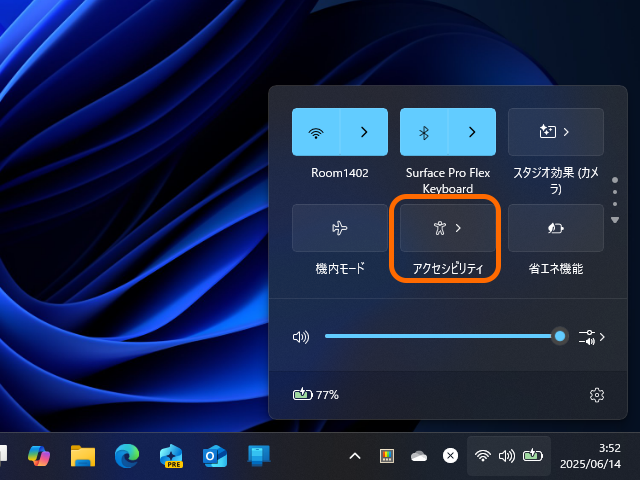
Task: Go to next quick settings page arrow
Action: pyautogui.click(x=615, y=220)
